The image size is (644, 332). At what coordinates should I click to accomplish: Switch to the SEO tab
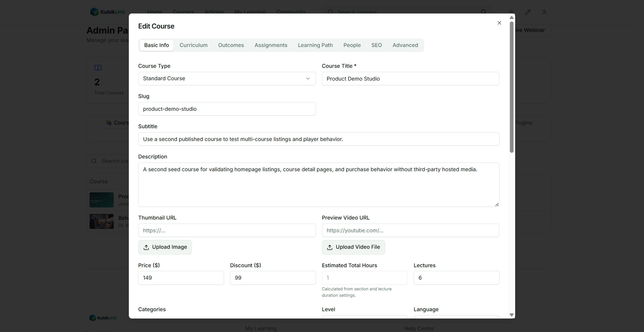(376, 45)
